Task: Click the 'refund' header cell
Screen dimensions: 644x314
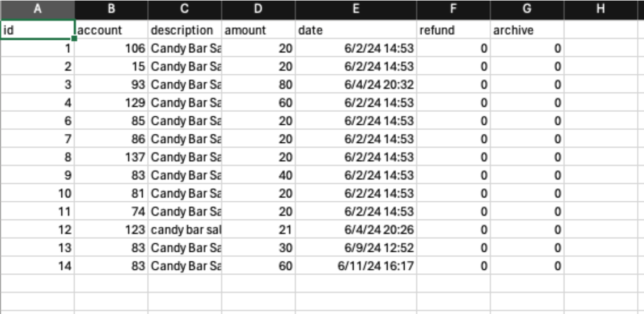Action: [453, 30]
